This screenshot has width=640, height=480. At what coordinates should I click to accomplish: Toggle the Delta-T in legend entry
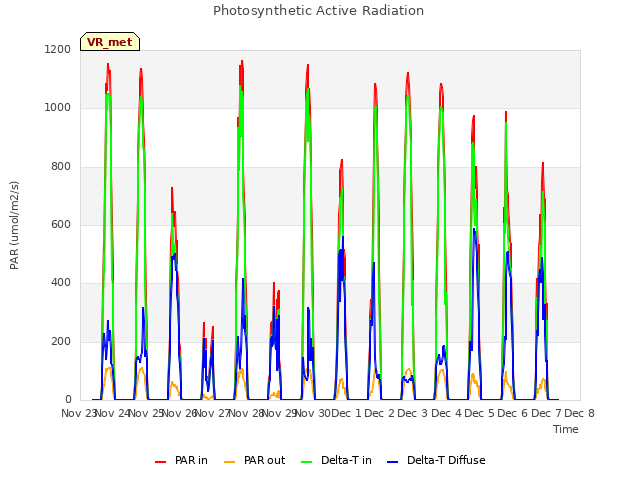(x=336, y=460)
